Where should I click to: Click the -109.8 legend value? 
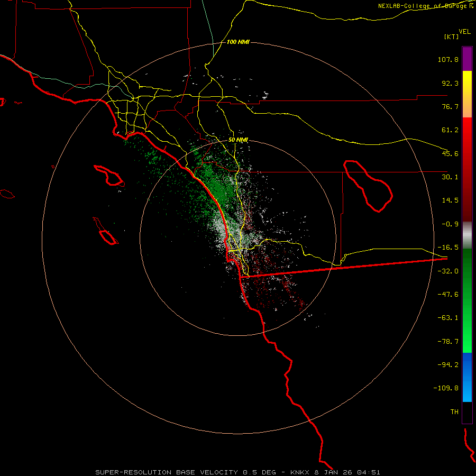click(446, 388)
